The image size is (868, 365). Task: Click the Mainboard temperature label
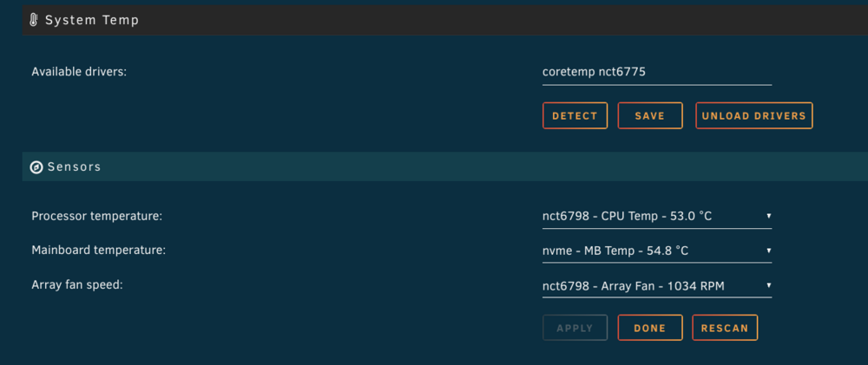click(x=99, y=250)
